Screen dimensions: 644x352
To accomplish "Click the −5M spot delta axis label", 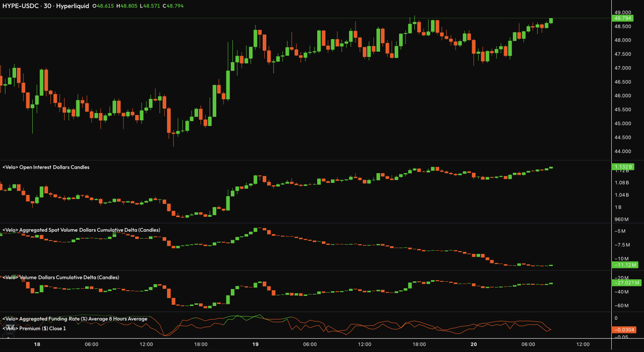I will pyautogui.click(x=620, y=231).
